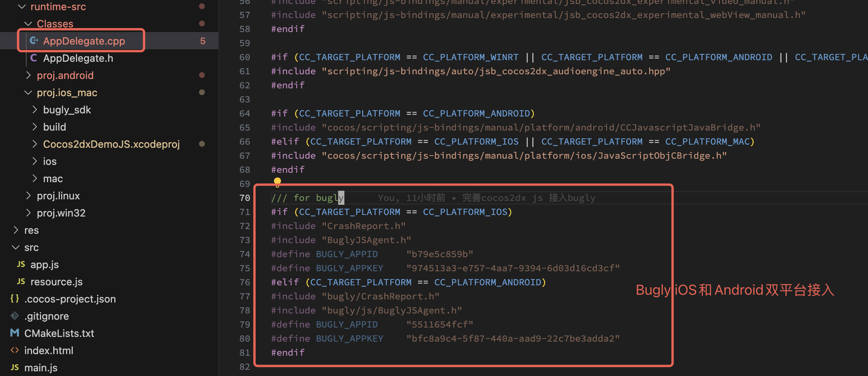Click the Android app ID string "5511654fcf"

click(x=440, y=324)
